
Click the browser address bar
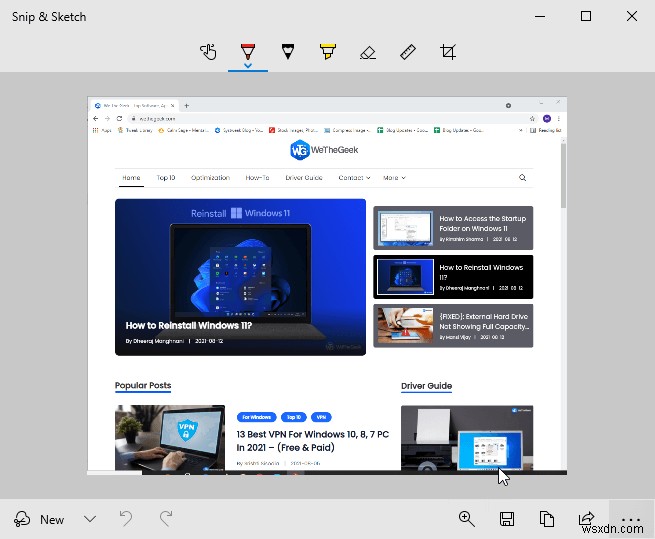(x=326, y=119)
